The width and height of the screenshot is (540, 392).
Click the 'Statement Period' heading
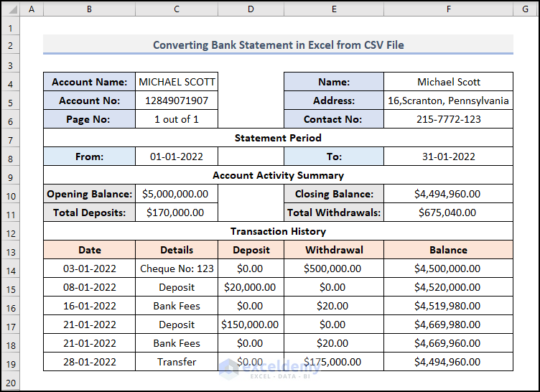(x=279, y=138)
